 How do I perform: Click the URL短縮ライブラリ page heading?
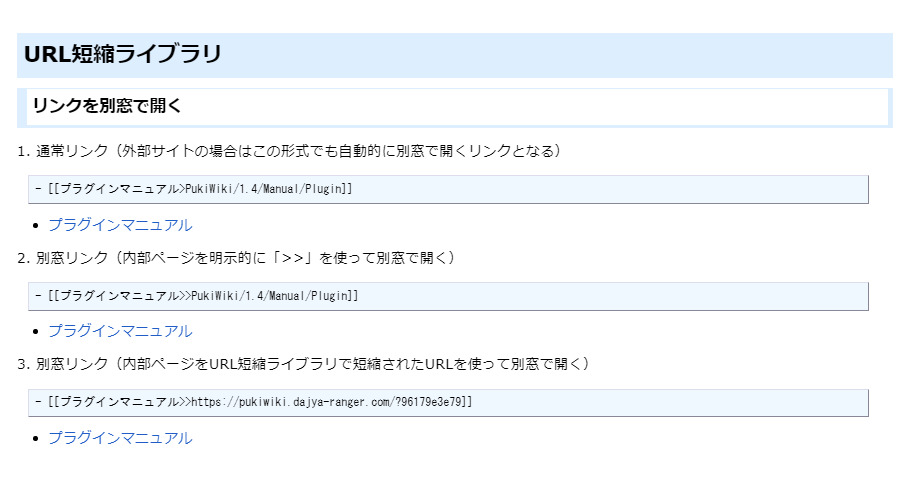(123, 55)
